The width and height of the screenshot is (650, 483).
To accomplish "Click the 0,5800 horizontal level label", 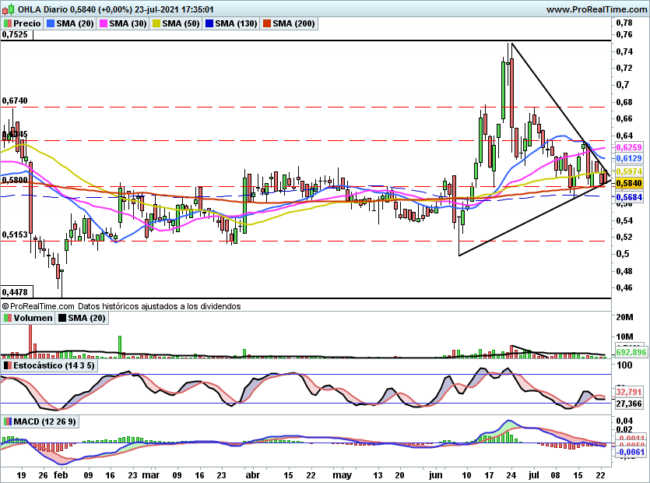I will tap(15, 180).
